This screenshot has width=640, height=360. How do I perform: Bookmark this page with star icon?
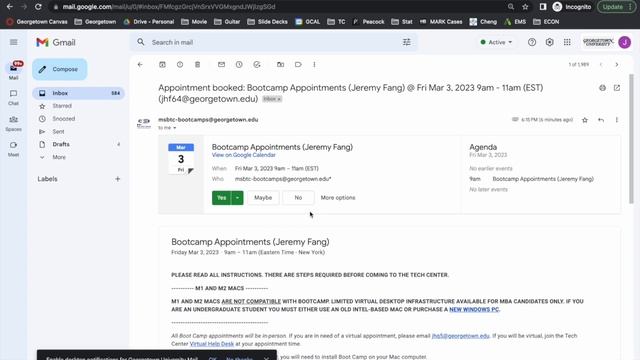[x=525, y=7]
